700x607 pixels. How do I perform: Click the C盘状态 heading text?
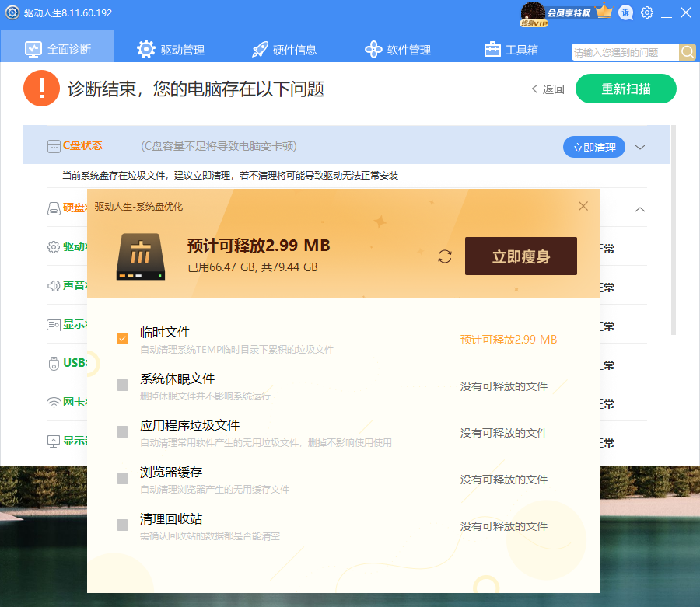pyautogui.click(x=82, y=145)
